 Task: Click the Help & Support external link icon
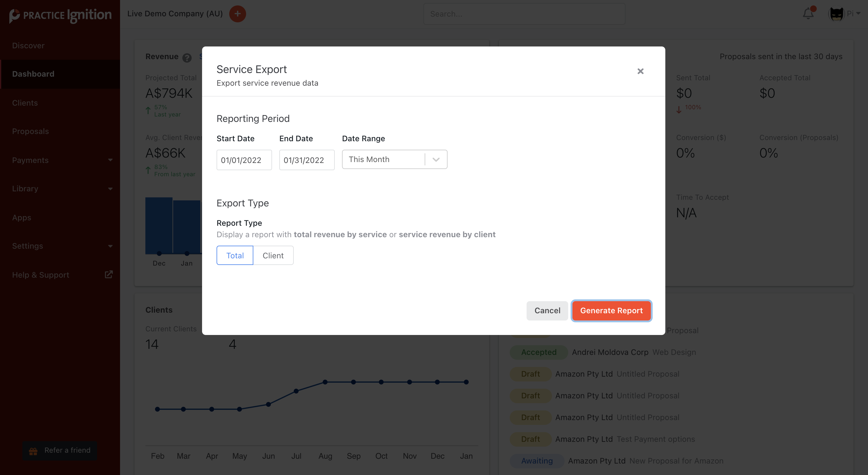coord(109,274)
